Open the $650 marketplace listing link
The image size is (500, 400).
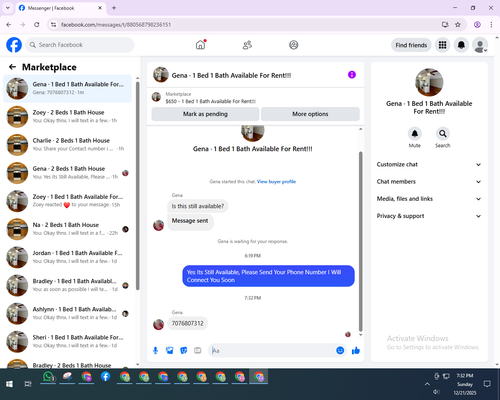click(x=211, y=101)
